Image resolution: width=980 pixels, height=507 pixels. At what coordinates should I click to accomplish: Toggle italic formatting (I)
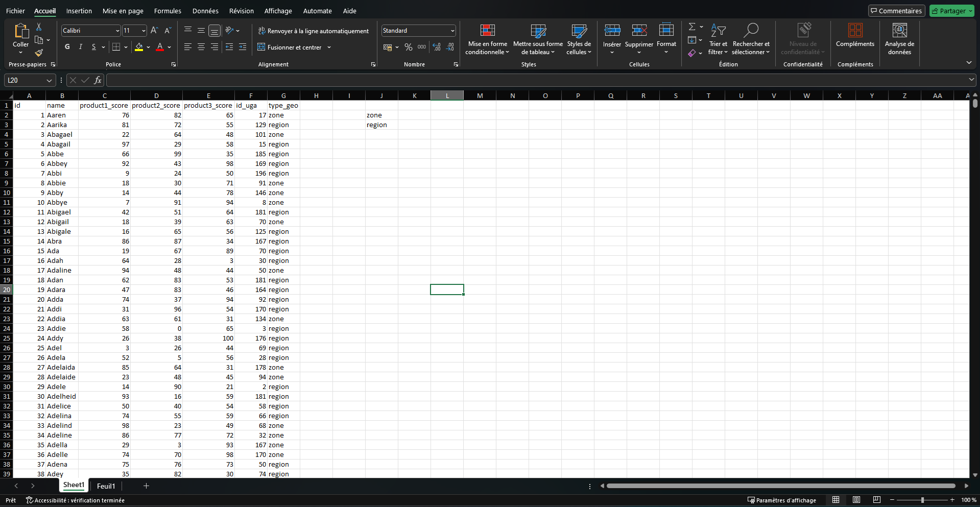(x=80, y=47)
